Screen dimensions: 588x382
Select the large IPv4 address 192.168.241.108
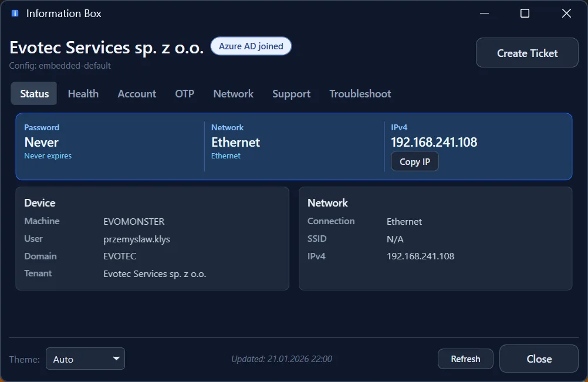[x=434, y=142]
